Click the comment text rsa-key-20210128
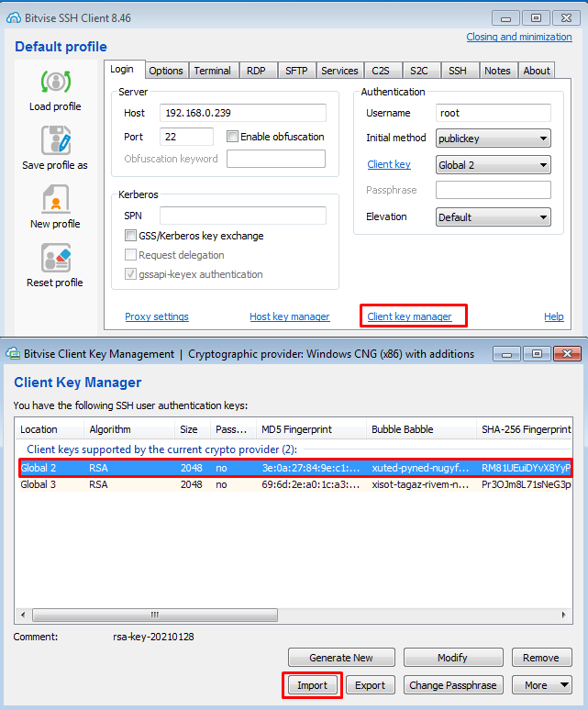This screenshot has height=710, width=588. click(153, 637)
